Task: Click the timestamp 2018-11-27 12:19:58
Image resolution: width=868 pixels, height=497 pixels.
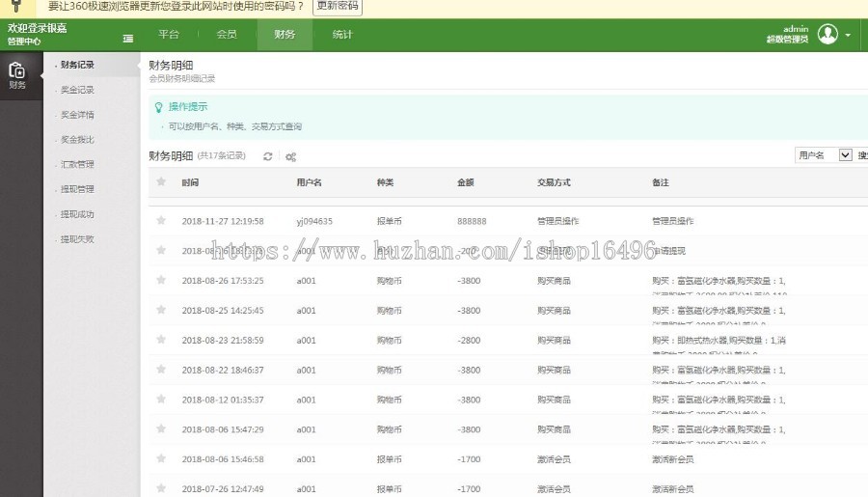Action: [x=223, y=221]
